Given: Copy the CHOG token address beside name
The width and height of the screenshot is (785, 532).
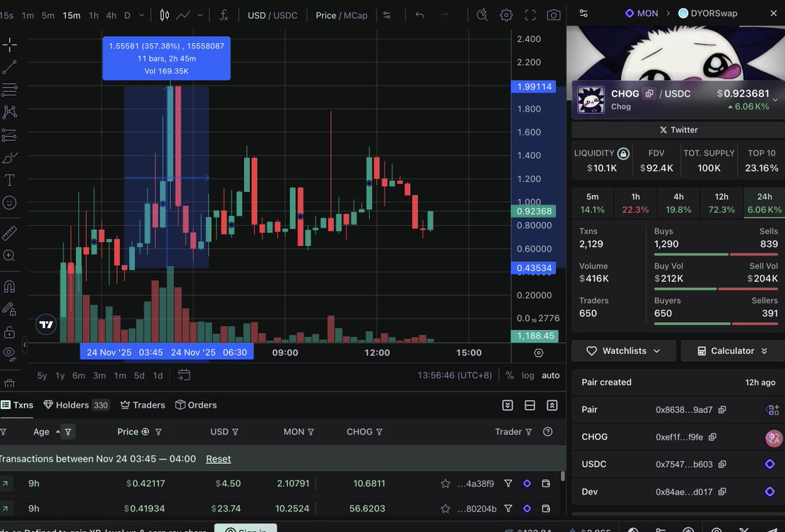Looking at the screenshot, I should click(x=649, y=94).
